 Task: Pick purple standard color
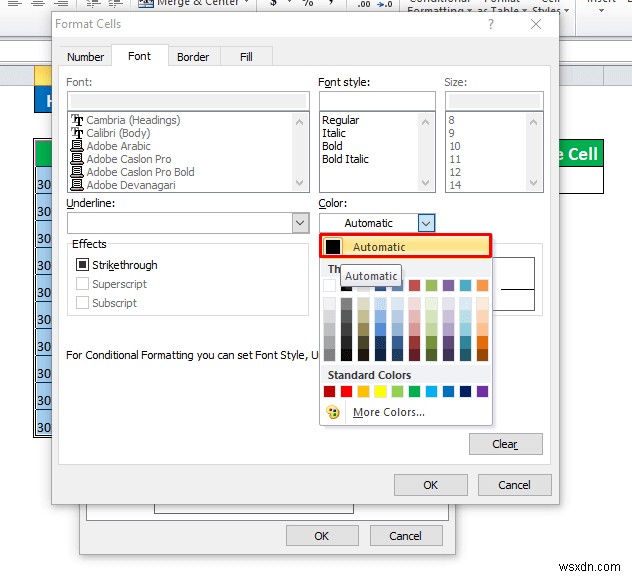(482, 391)
